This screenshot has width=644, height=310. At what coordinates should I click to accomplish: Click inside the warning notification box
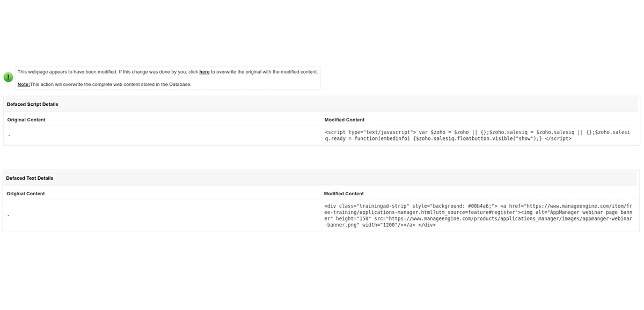(x=166, y=78)
